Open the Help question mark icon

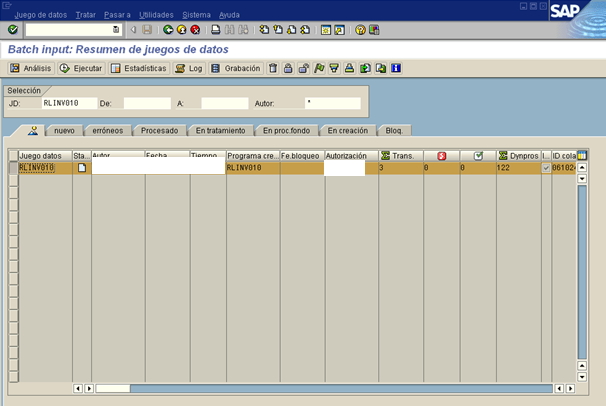click(359, 30)
